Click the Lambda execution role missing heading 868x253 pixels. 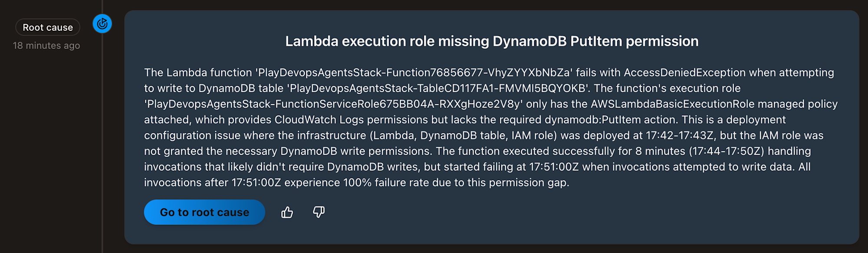[492, 41]
